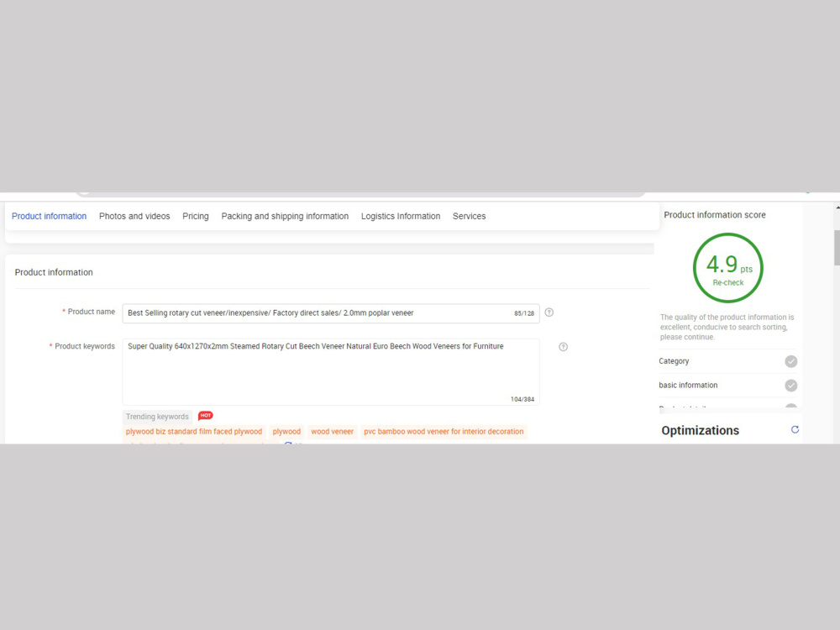Click the Category check mark icon

(791, 361)
